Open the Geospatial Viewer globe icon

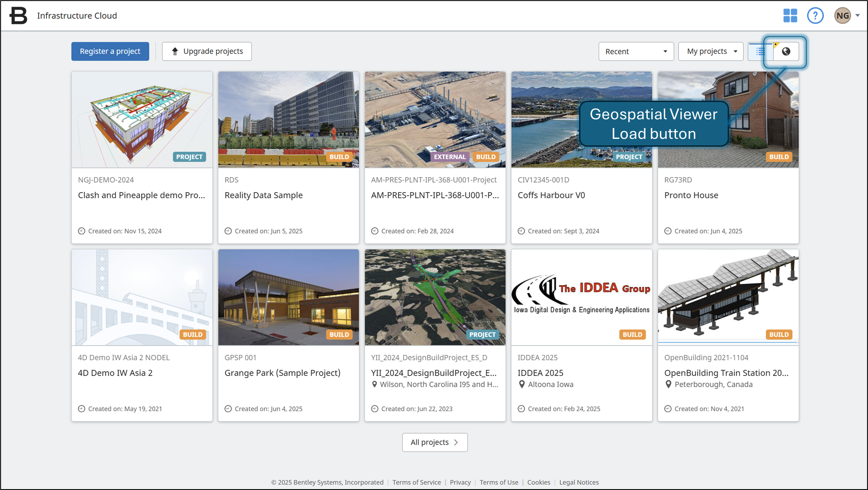(x=786, y=51)
